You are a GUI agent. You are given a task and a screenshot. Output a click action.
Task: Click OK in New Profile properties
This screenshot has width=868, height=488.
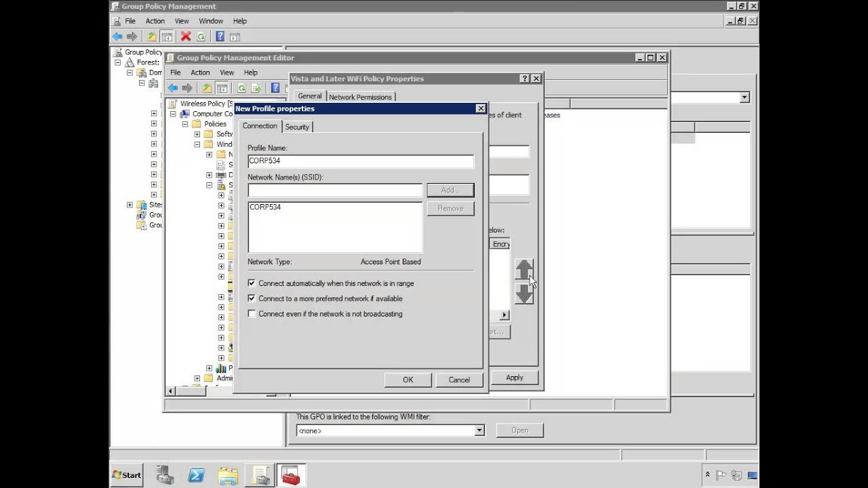(x=408, y=380)
